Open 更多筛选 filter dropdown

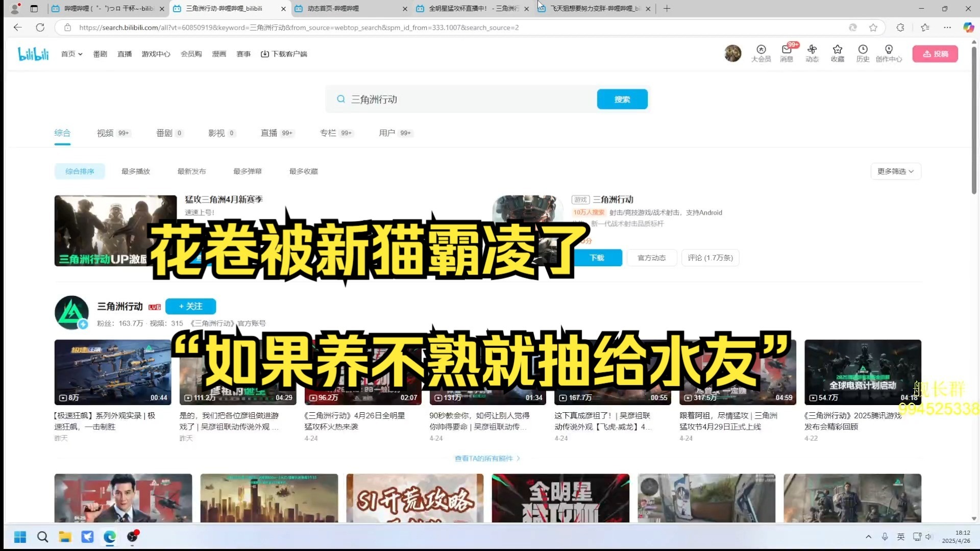[x=896, y=171]
